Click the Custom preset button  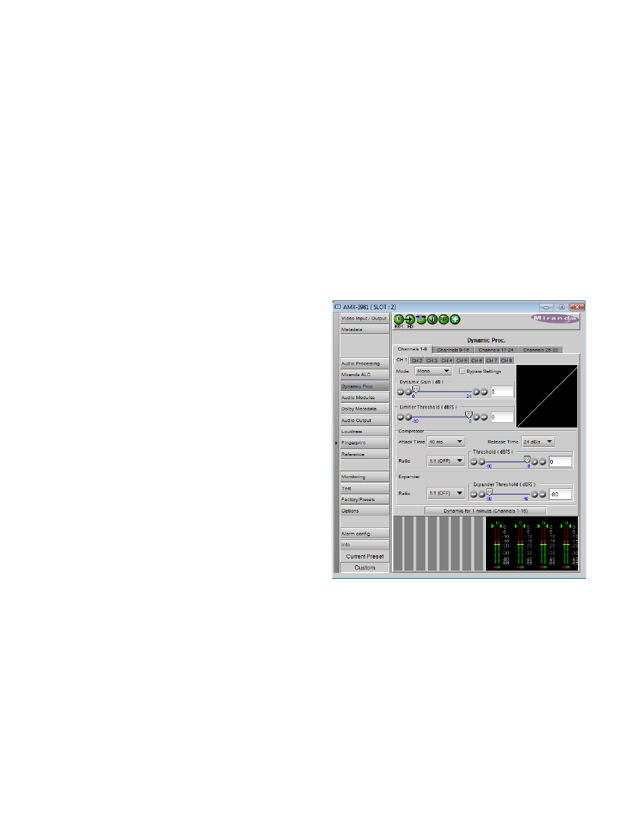(365, 568)
